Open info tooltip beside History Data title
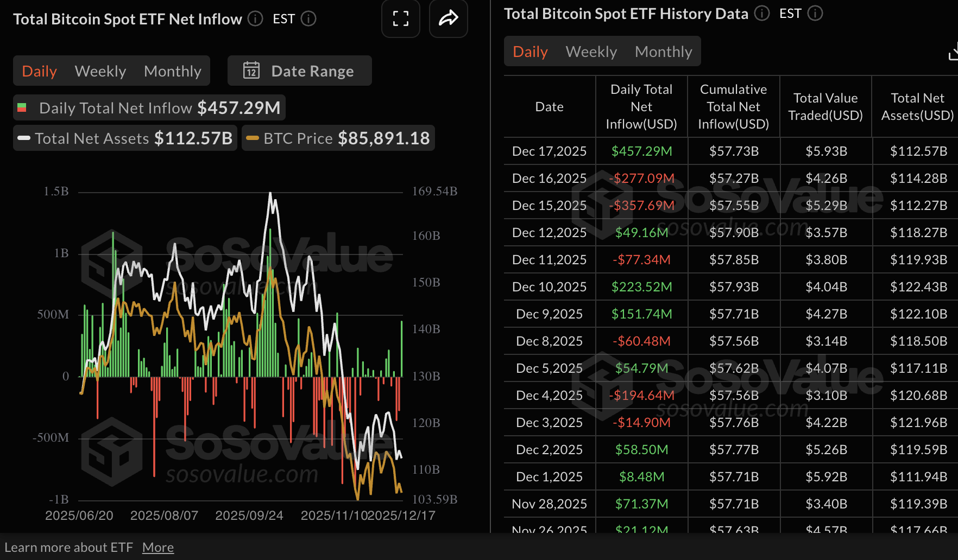958x560 pixels. pyautogui.click(x=761, y=14)
